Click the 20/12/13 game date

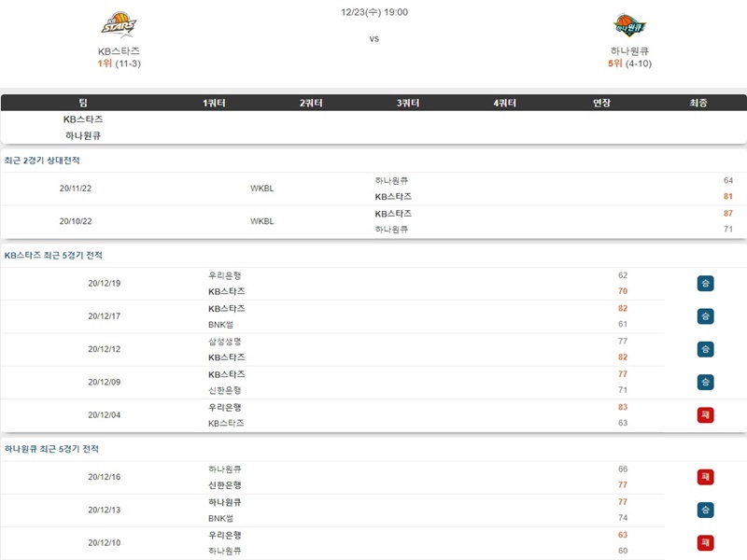point(105,510)
